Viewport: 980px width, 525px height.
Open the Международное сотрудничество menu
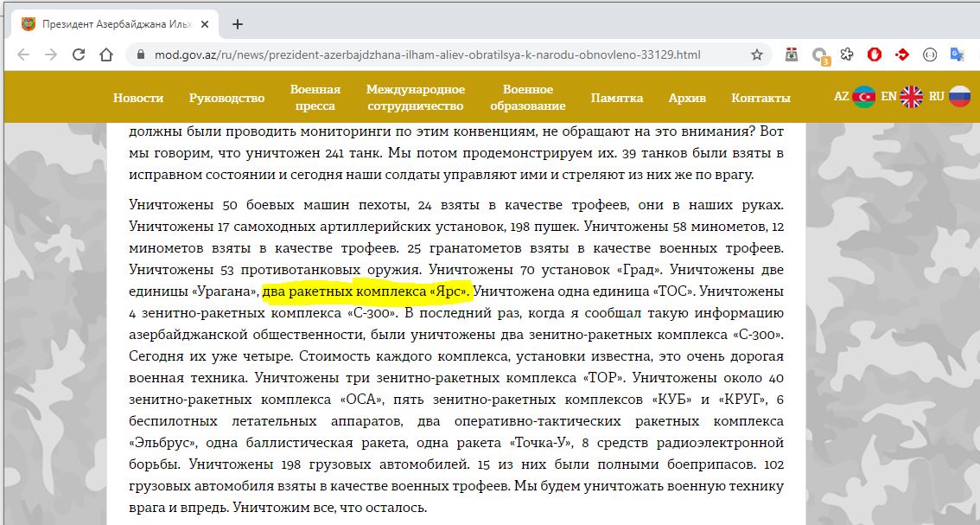(416, 98)
